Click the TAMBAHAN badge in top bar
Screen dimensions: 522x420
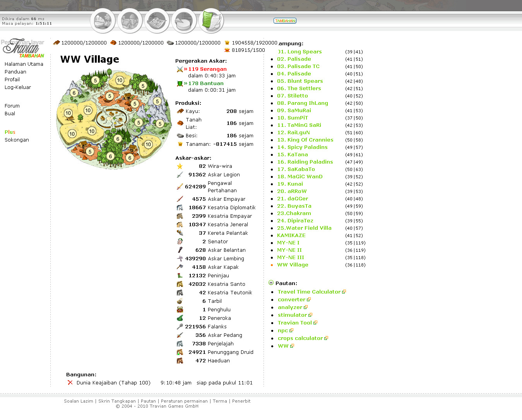[285, 21]
